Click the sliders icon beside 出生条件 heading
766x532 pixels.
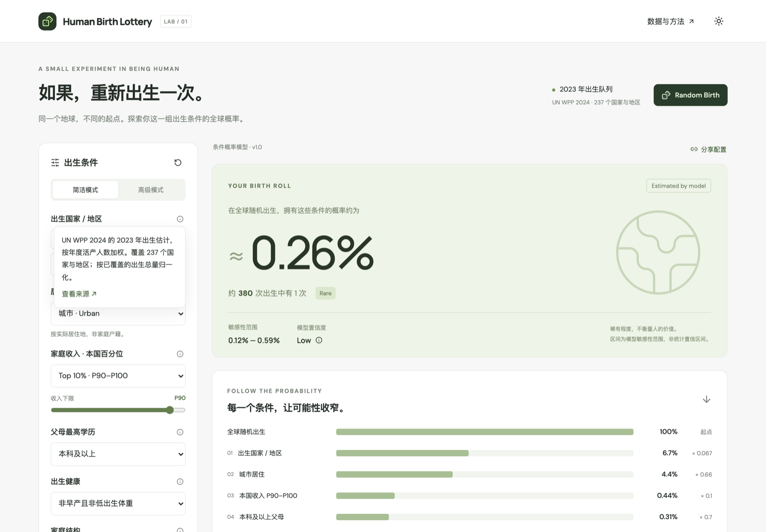click(x=55, y=163)
